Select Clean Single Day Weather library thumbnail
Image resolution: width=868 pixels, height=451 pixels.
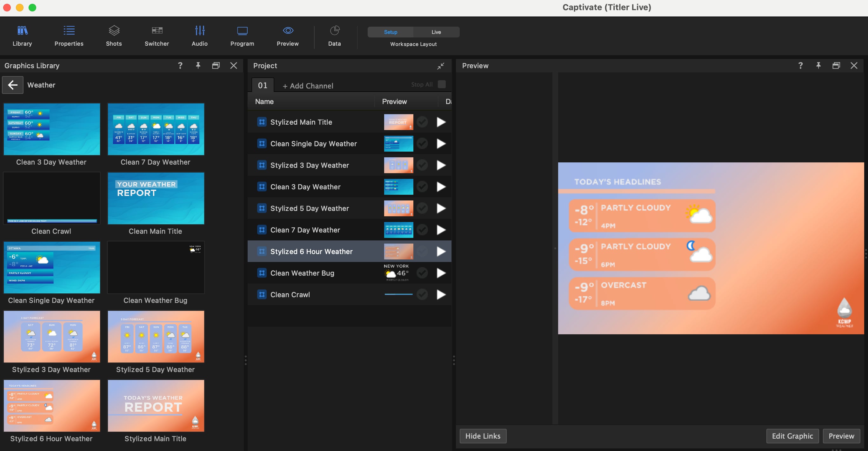52,268
